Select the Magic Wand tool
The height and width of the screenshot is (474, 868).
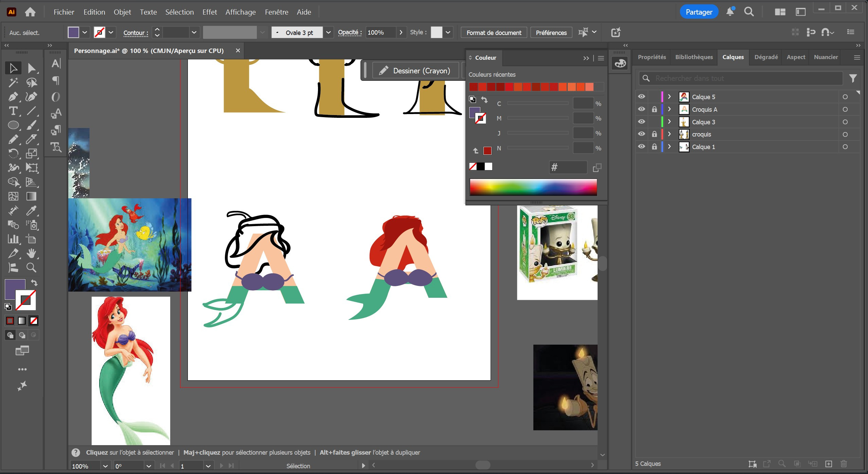click(13, 83)
